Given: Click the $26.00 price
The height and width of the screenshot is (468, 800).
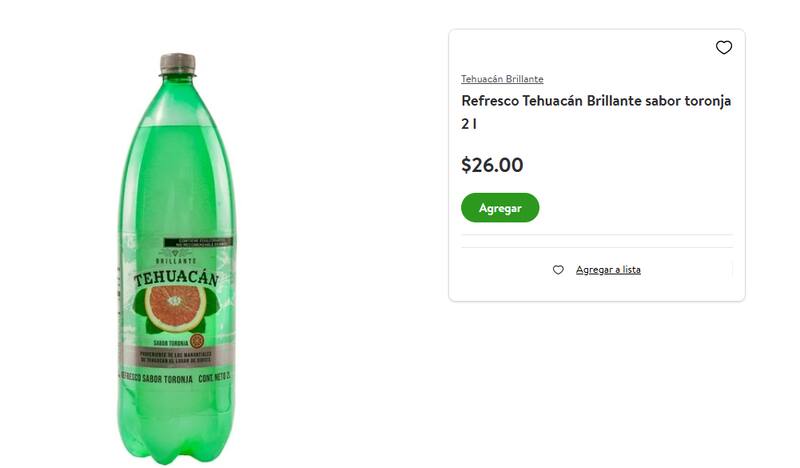Looking at the screenshot, I should tap(492, 165).
